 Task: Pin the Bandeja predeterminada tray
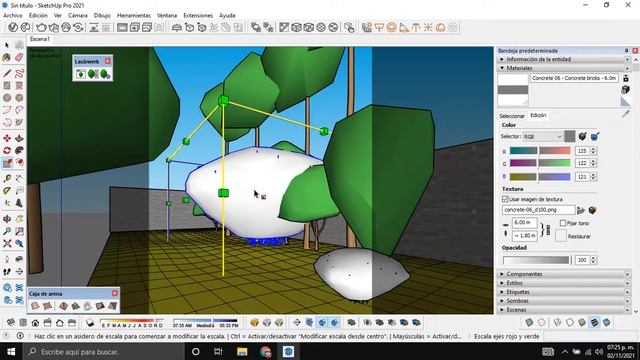click(x=627, y=51)
